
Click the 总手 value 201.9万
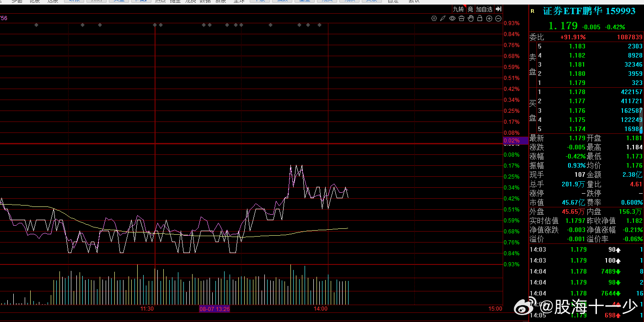(574, 184)
